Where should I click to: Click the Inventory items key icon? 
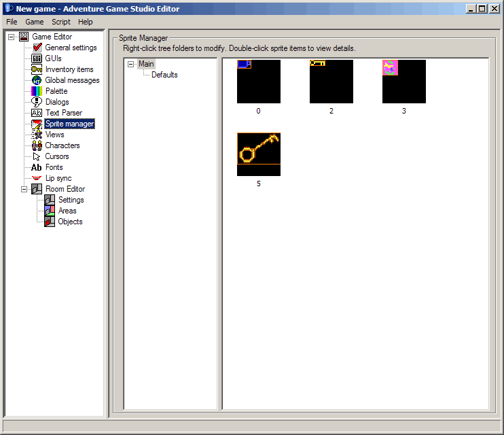tap(37, 69)
